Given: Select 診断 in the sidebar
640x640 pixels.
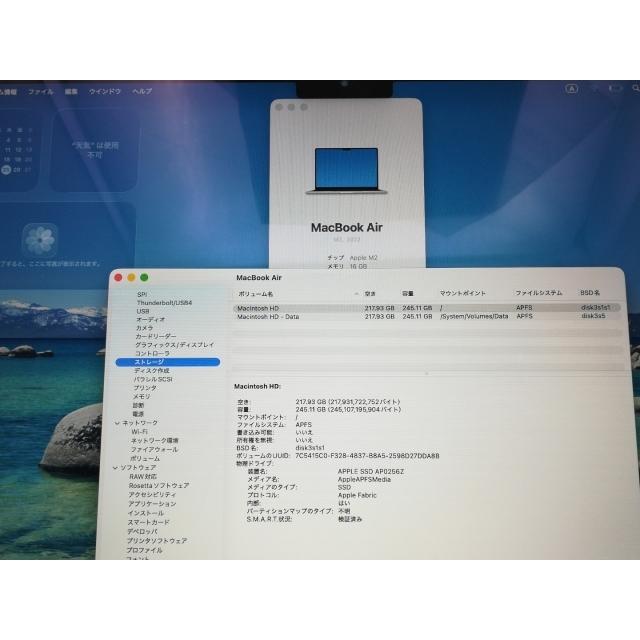Looking at the screenshot, I should [x=138, y=406].
